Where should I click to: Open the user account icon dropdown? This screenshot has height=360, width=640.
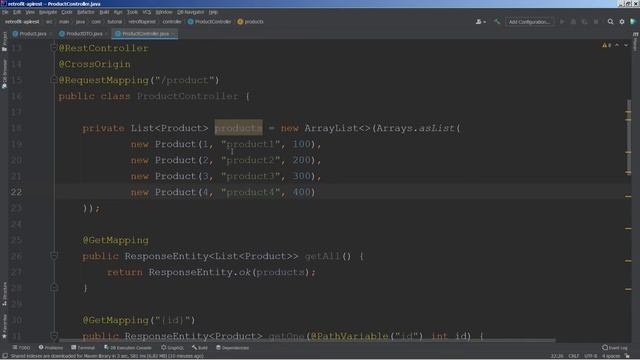[480, 22]
